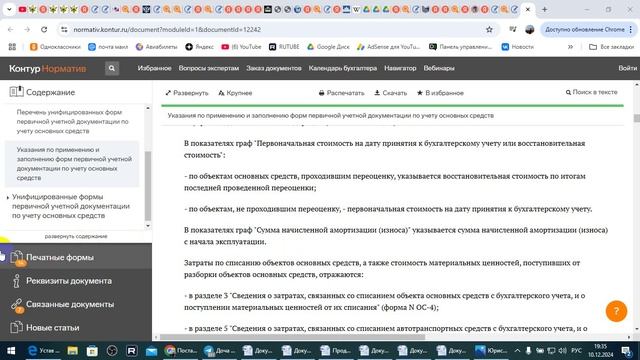The height and width of the screenshot is (360, 640).
Task: Show hidden tray icons chevron
Action: [517, 351]
